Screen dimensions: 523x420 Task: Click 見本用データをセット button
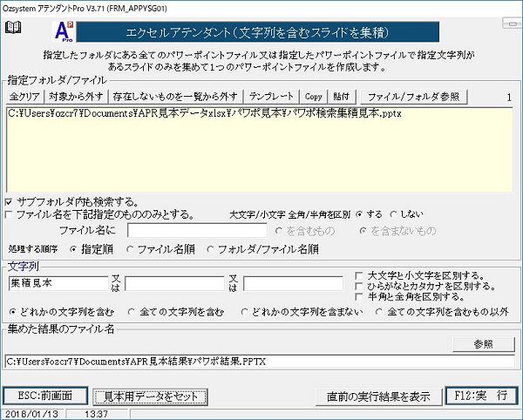tap(151, 396)
